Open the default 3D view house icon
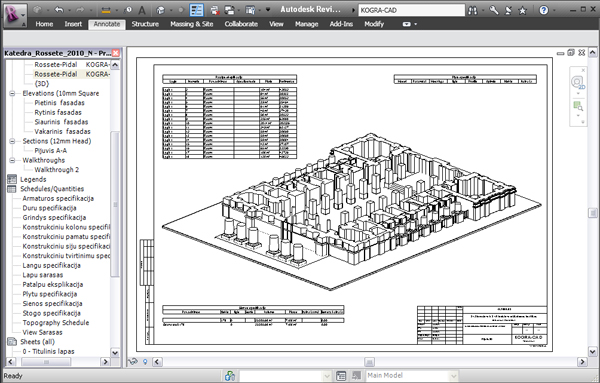Viewport: 600px width, 383px height. pos(160,10)
